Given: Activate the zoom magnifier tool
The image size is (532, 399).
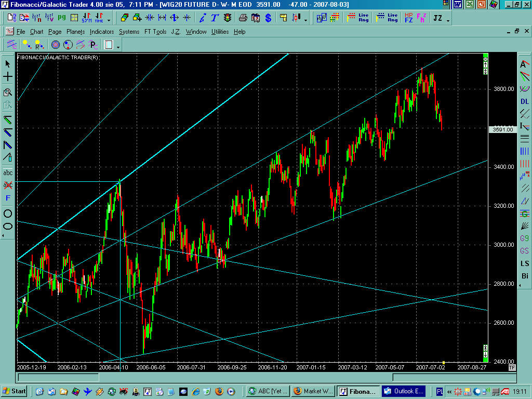Looking at the screenshot, I should pyautogui.click(x=8, y=92).
